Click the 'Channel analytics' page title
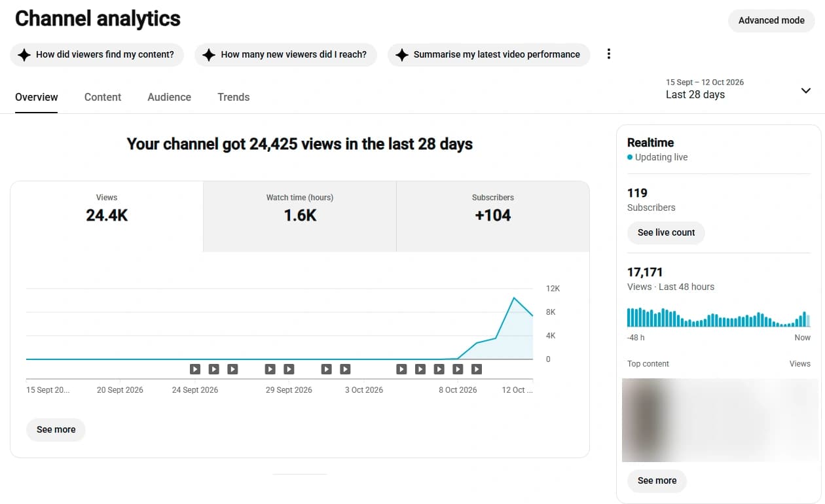The height and width of the screenshot is (504, 825). [x=98, y=18]
